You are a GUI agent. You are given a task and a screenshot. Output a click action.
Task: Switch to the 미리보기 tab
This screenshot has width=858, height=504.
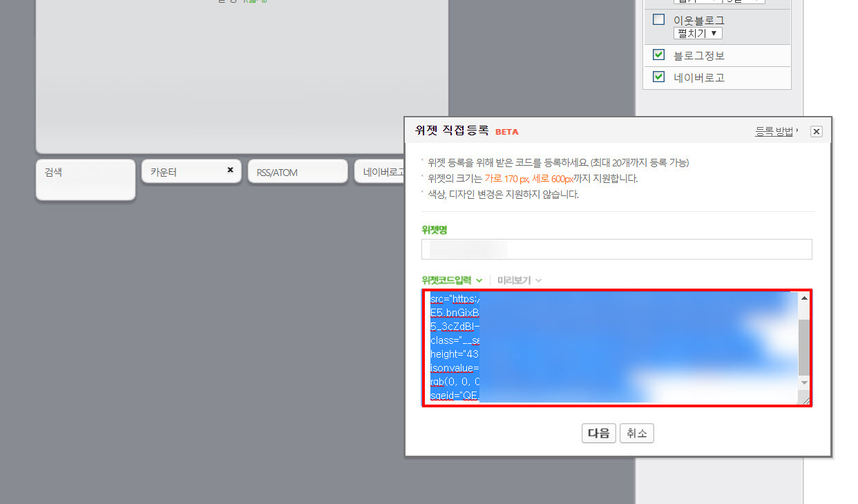[x=519, y=280]
